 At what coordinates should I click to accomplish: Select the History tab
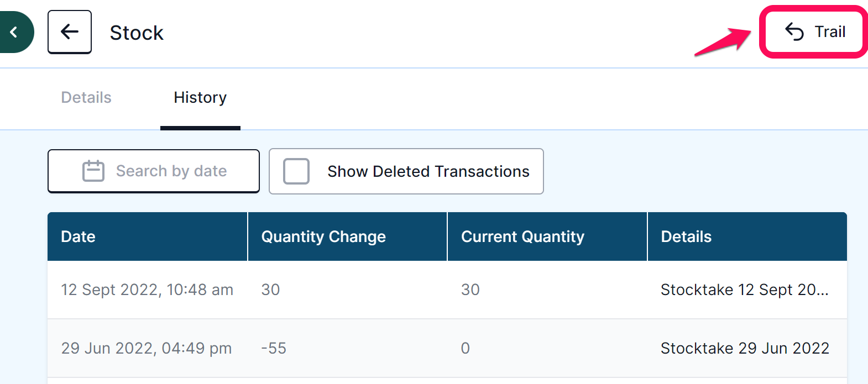pyautogui.click(x=200, y=97)
